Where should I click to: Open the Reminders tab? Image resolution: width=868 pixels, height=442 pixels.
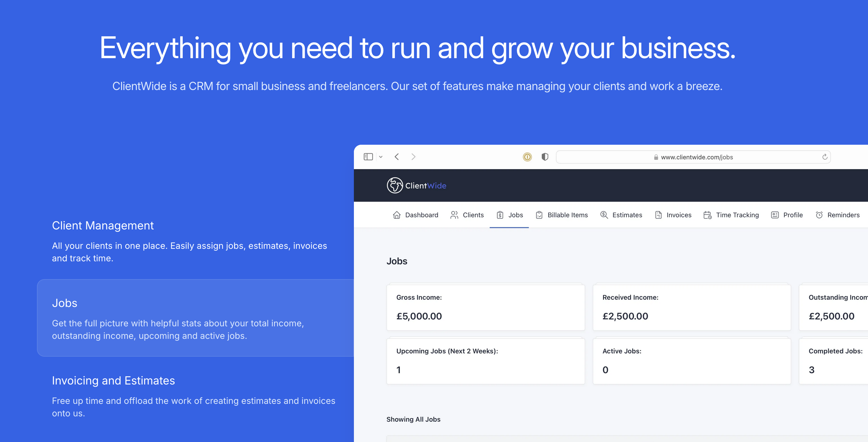coord(837,215)
